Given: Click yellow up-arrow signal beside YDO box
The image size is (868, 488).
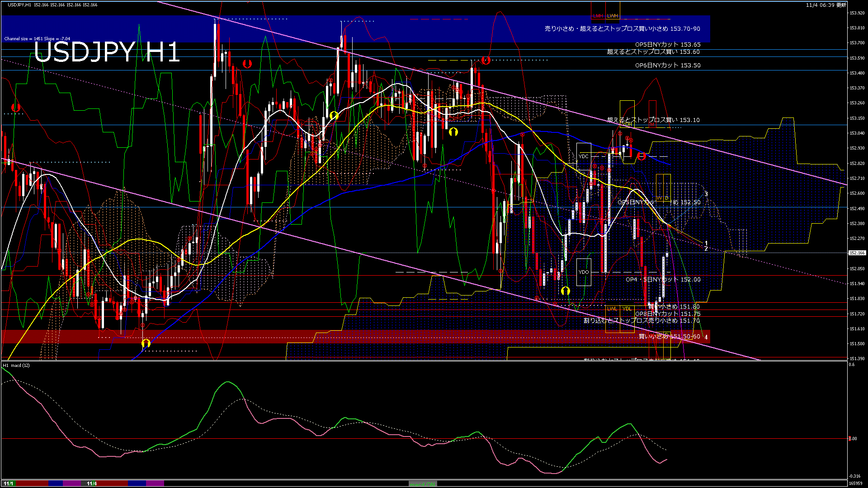Looking at the screenshot, I should (x=565, y=291).
